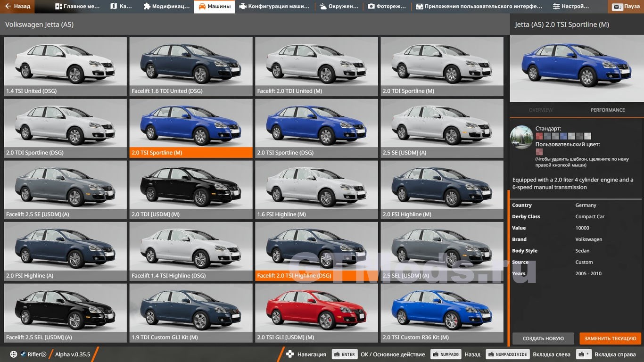This screenshot has height=362, width=644.
Task: Select 2.0 TSI Custom R36 Kit (M)
Action: [x=442, y=313]
